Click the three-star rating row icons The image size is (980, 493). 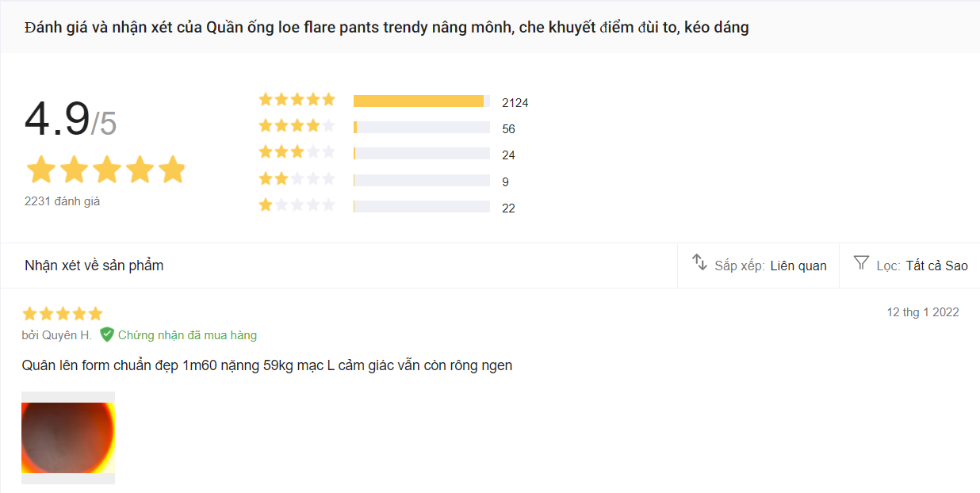pos(297,152)
